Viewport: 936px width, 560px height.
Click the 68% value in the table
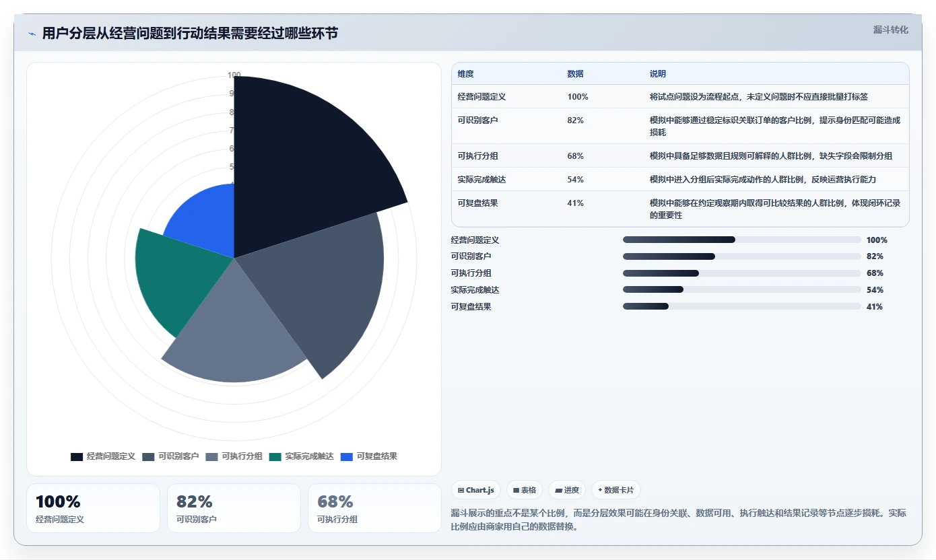[575, 156]
